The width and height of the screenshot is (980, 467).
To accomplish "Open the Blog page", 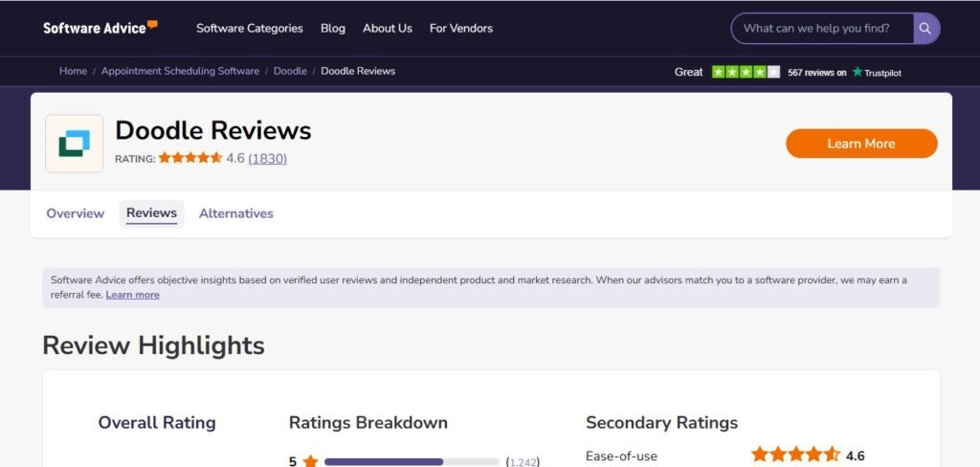I will (x=332, y=28).
